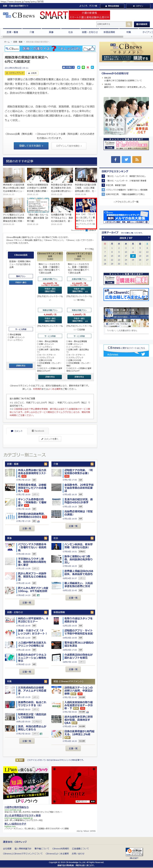Open article ハンセン病訴訟、根本厚労相
Screen dimensions: 153x868
click(78, 546)
